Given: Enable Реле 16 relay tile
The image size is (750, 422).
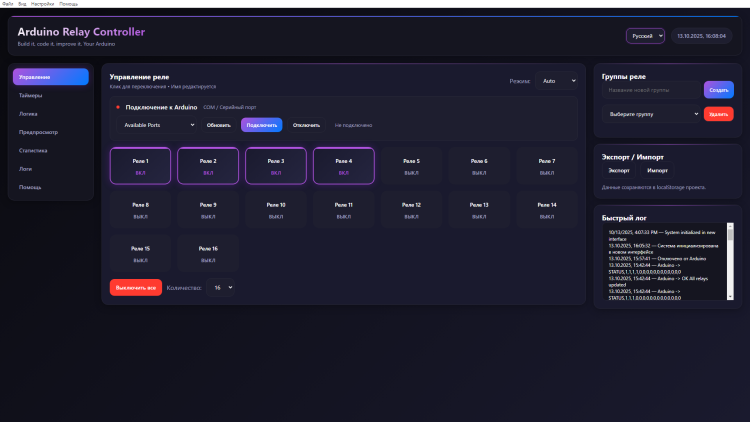Looking at the screenshot, I should click(x=208, y=253).
